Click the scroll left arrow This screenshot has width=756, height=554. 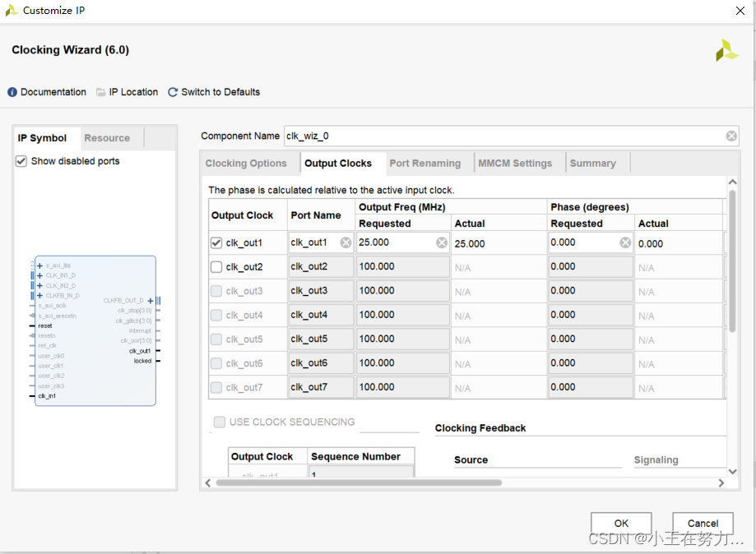coord(208,482)
